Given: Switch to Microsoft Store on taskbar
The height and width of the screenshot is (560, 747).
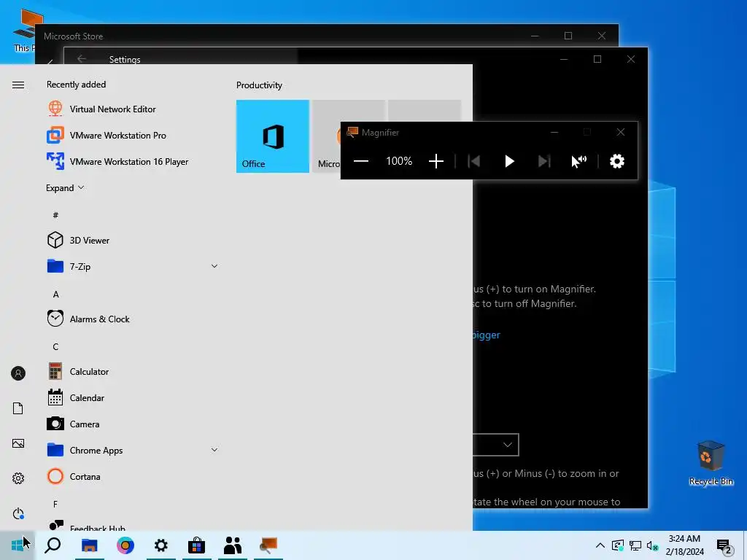Looking at the screenshot, I should coord(196,545).
